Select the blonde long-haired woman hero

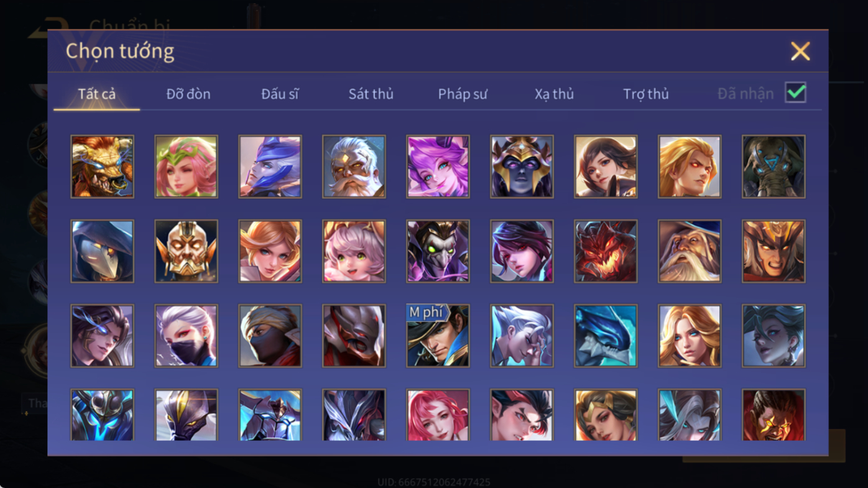click(x=690, y=336)
